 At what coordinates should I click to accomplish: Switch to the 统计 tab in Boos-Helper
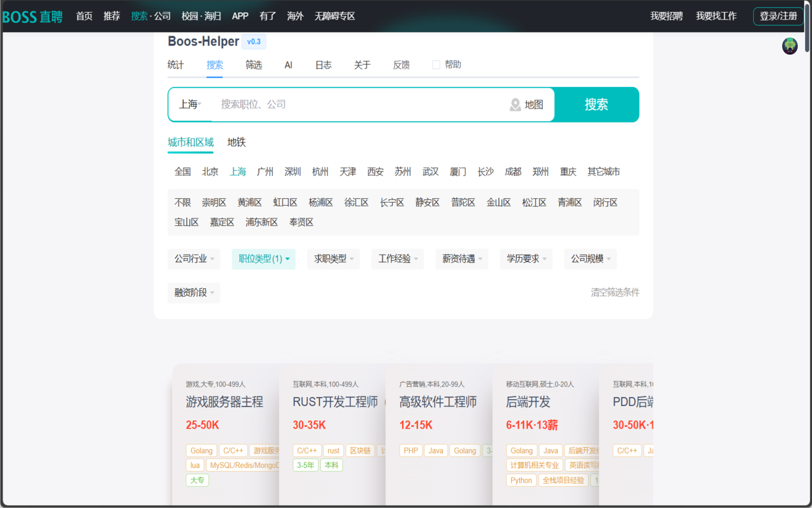175,64
